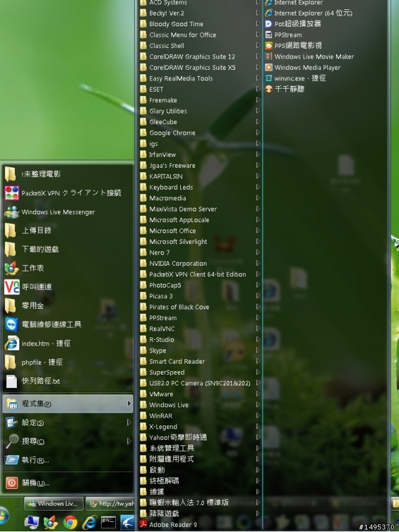Click 關機(U)... shutdown option

tap(68, 483)
